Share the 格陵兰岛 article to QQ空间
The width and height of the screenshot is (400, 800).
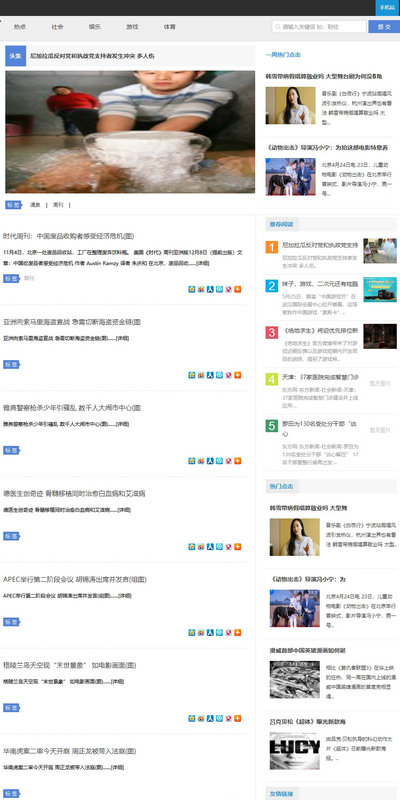pos(192,718)
